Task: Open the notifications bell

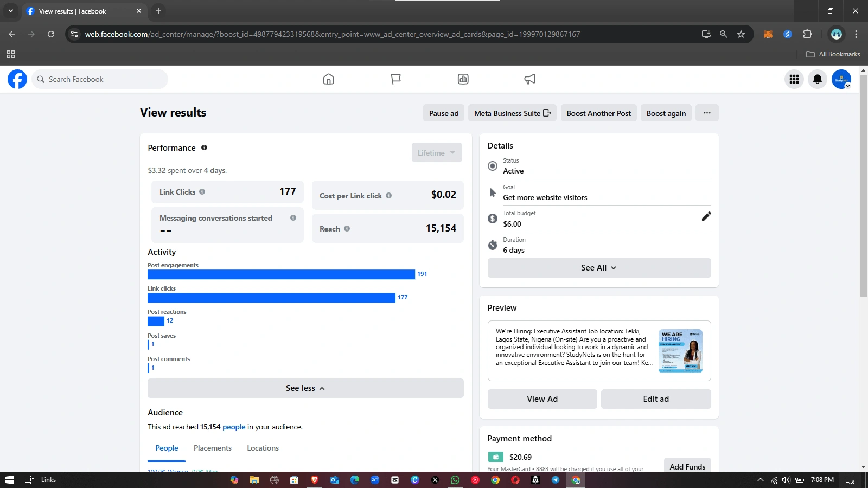Action: tap(818, 79)
